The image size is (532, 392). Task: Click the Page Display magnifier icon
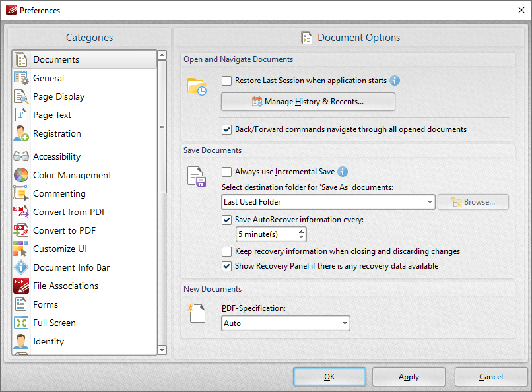(x=21, y=96)
